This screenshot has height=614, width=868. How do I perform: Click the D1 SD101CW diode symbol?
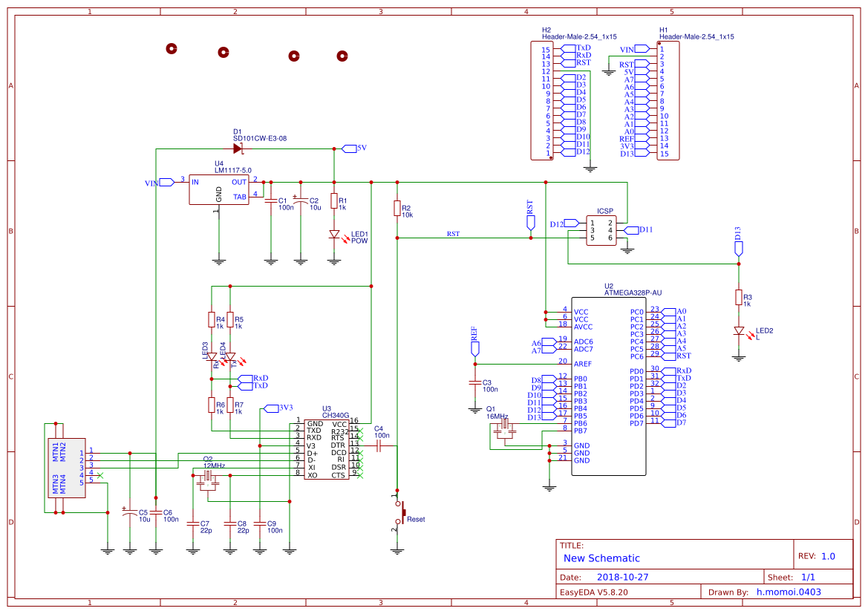click(238, 148)
